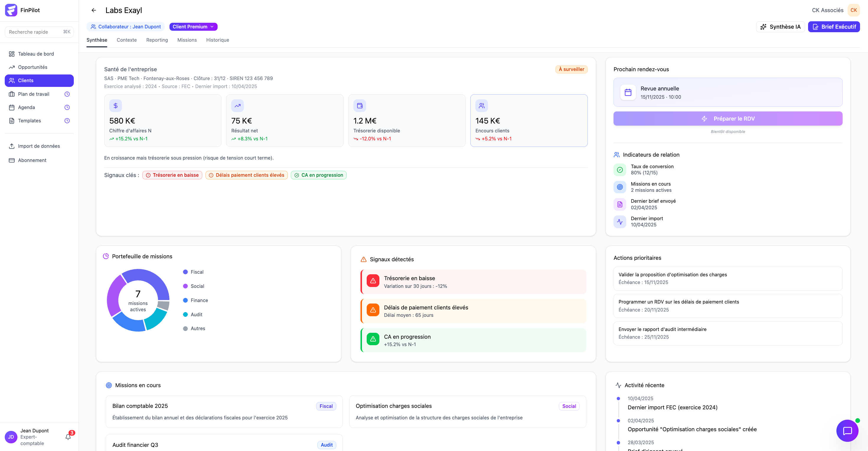The image size is (868, 451).
Task: Click the Brief Exécutif button
Action: (x=834, y=27)
